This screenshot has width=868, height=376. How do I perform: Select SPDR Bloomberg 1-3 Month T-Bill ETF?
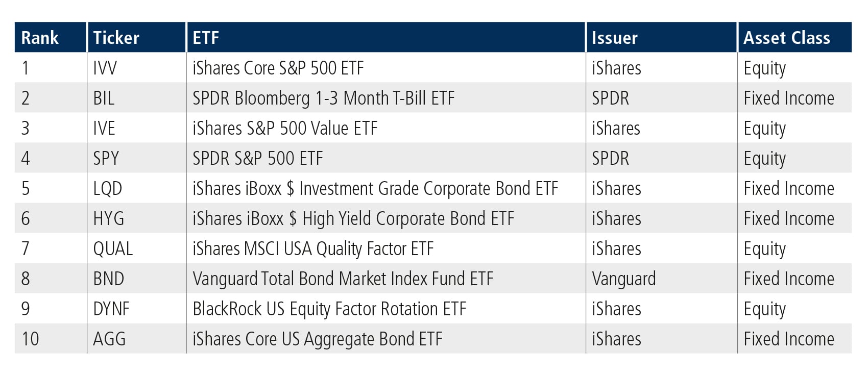click(x=324, y=98)
